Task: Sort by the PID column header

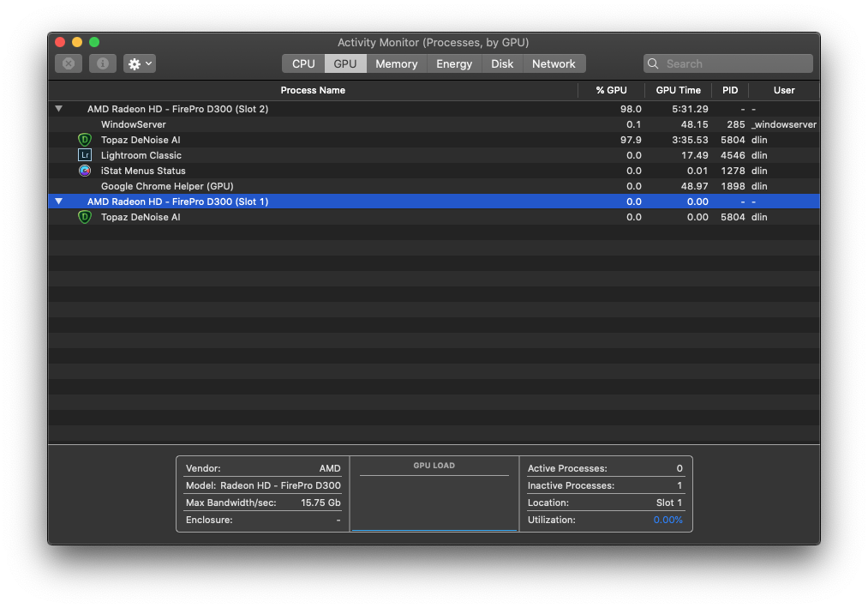Action: [729, 90]
